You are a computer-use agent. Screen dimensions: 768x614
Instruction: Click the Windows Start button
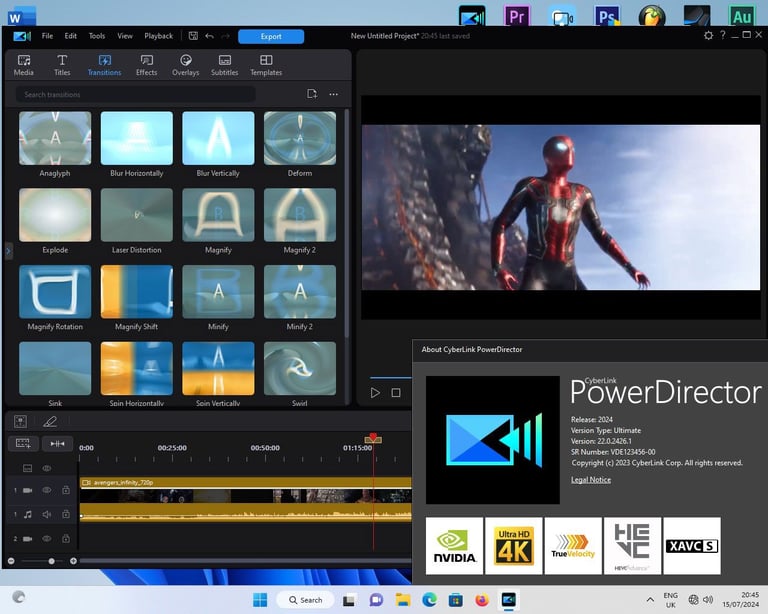click(260, 600)
